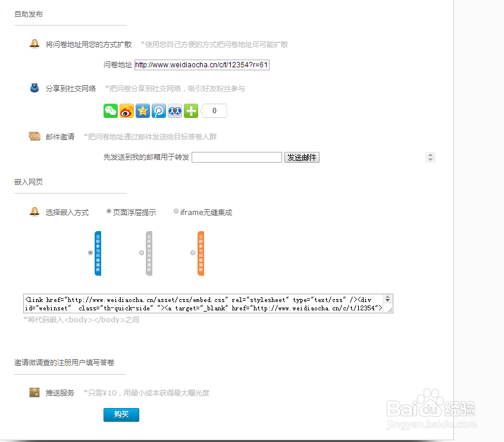The image size is (504, 442).
Task: Share to Renren social network
Action: click(x=175, y=111)
